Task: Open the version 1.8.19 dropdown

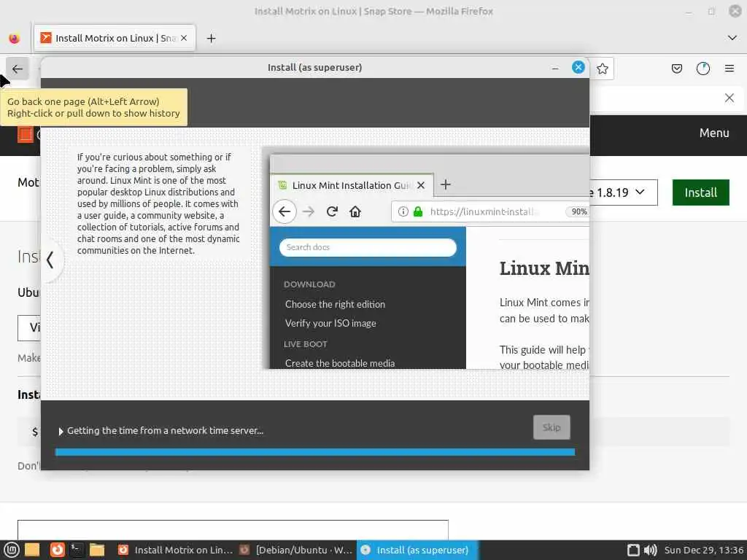Action: tap(624, 192)
